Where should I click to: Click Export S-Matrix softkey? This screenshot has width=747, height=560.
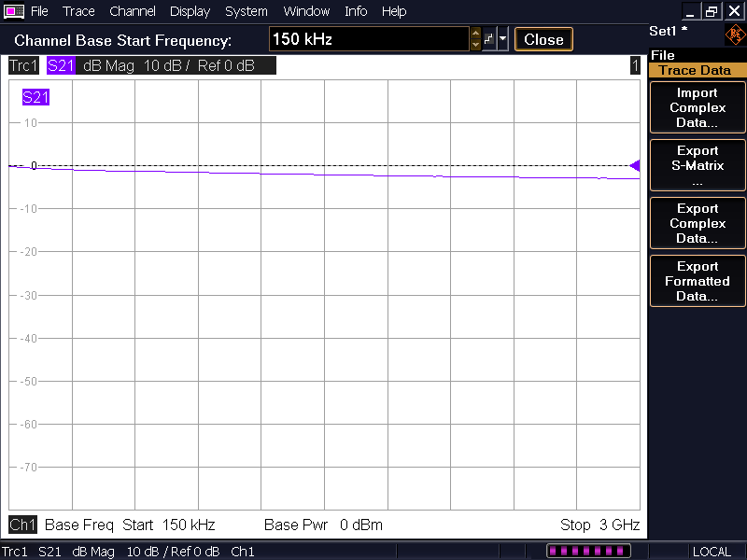click(698, 165)
